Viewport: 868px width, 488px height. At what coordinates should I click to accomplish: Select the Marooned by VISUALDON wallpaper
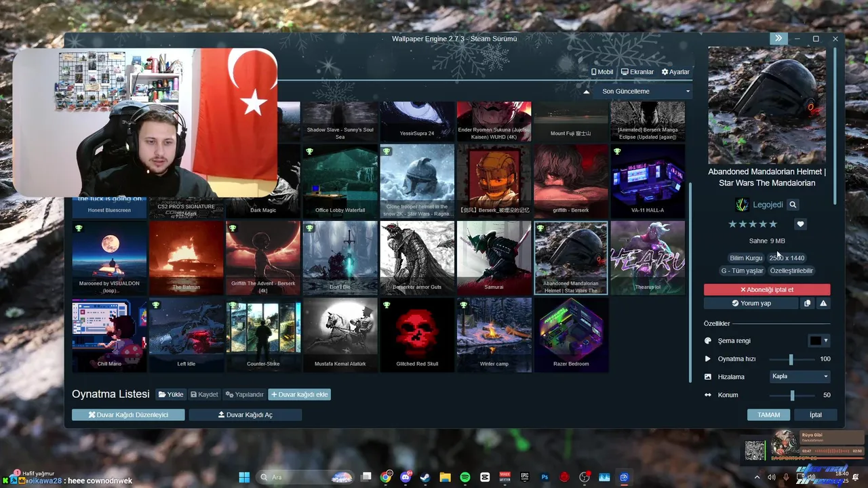click(109, 258)
